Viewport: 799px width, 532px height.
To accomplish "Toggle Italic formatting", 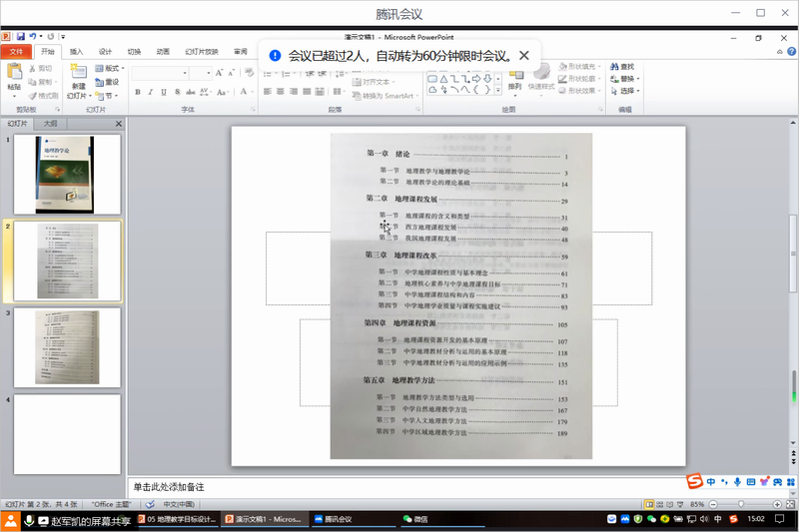I will 150,93.
